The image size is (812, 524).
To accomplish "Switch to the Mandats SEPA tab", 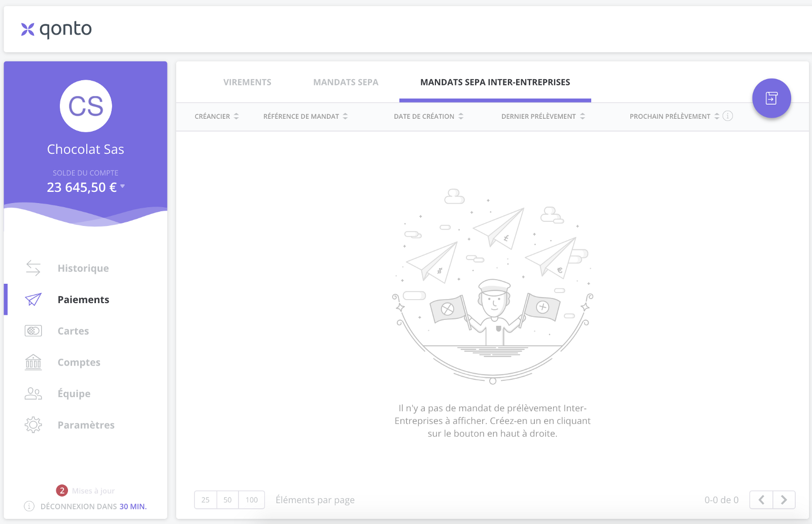I will click(346, 82).
